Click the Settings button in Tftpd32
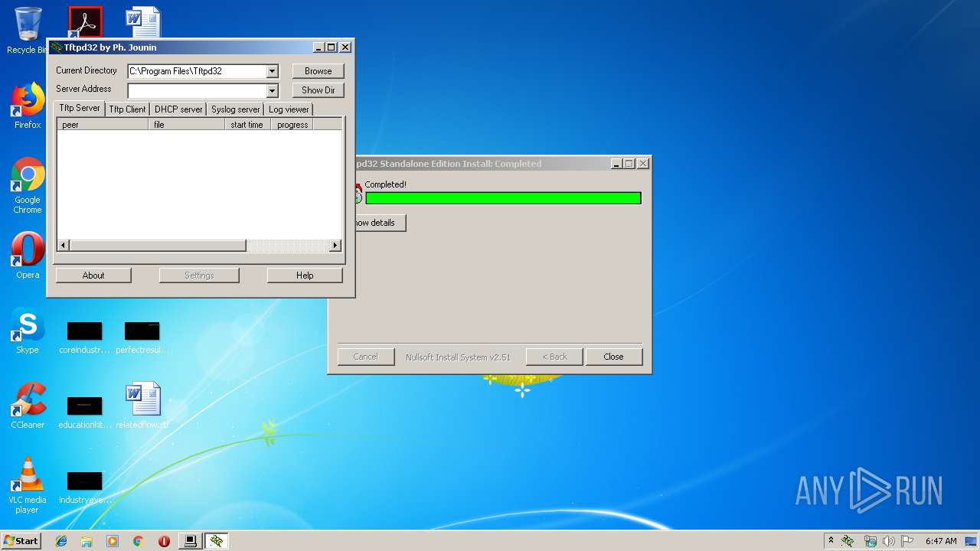This screenshot has width=980, height=551. (199, 275)
